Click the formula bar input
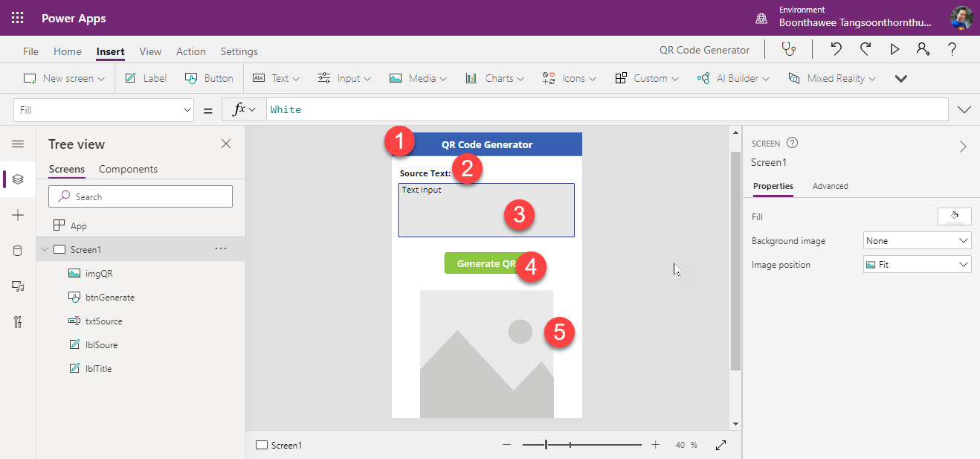This screenshot has width=980, height=459. click(x=606, y=109)
